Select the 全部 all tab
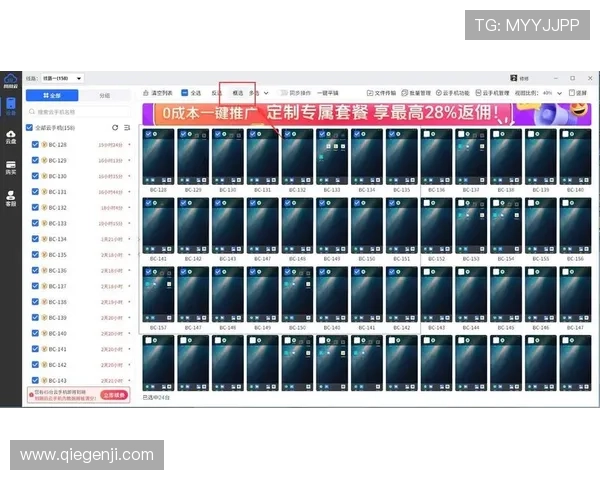Screen dimensions: 600x480 click(x=52, y=95)
